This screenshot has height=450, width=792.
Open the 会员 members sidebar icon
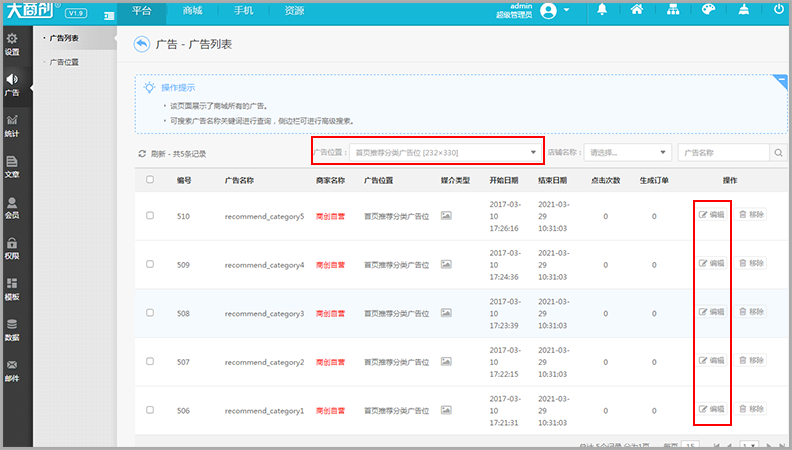tap(12, 208)
